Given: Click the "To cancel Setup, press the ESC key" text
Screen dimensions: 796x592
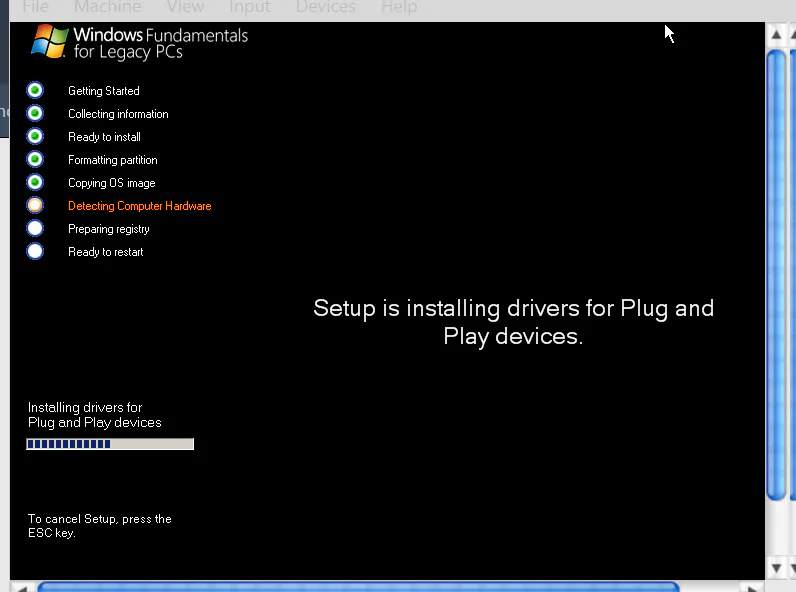Looking at the screenshot, I should coord(100,525).
